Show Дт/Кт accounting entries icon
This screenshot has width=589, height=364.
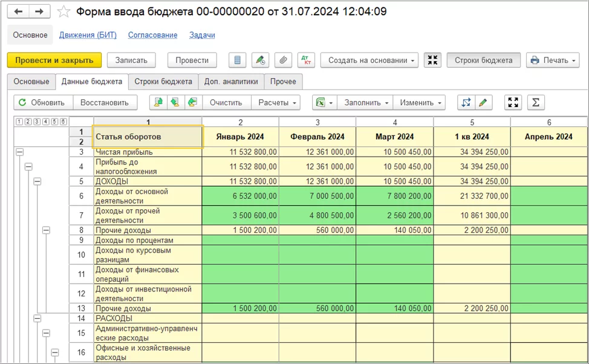307,60
